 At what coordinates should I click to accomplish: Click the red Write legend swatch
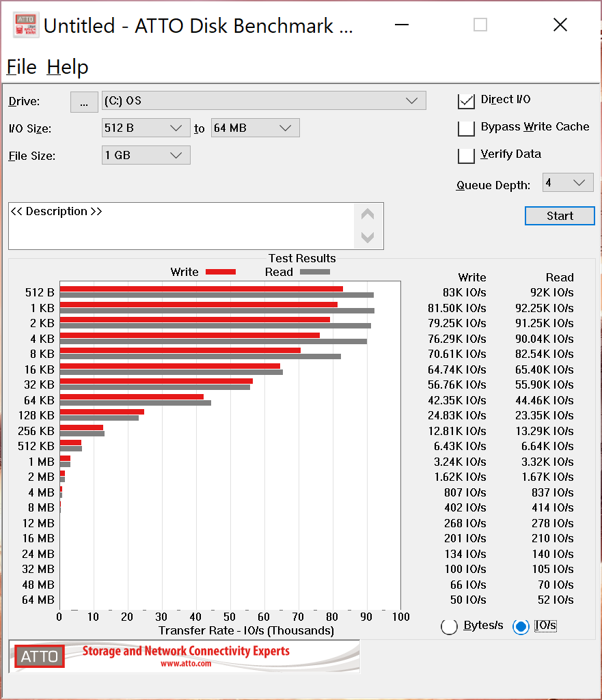[x=221, y=272]
